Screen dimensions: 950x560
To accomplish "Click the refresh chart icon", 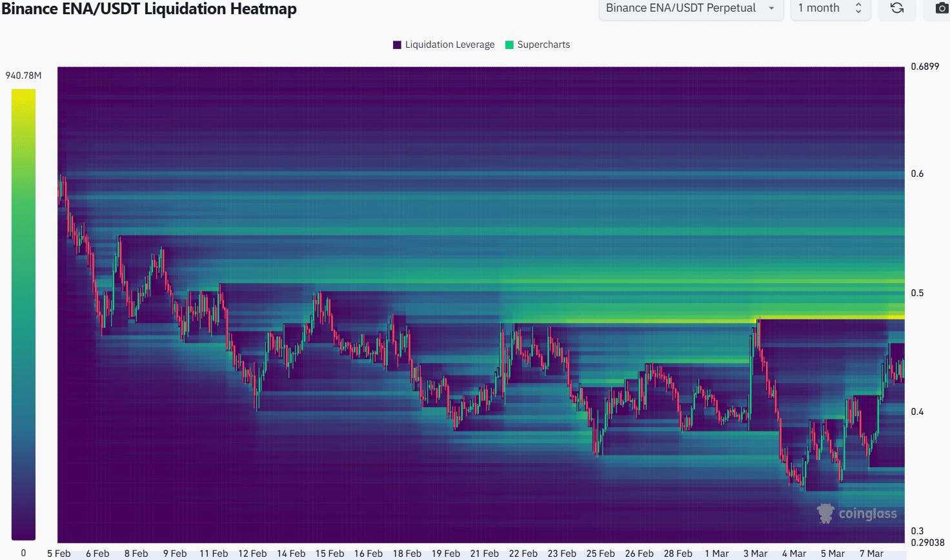I will [x=897, y=8].
